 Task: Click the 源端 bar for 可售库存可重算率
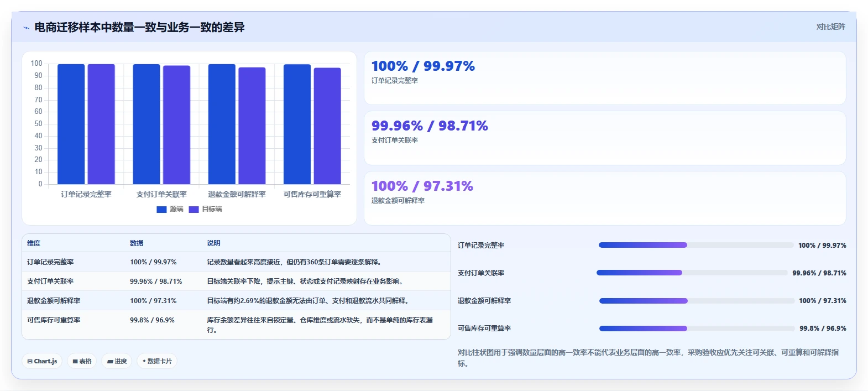click(x=297, y=124)
